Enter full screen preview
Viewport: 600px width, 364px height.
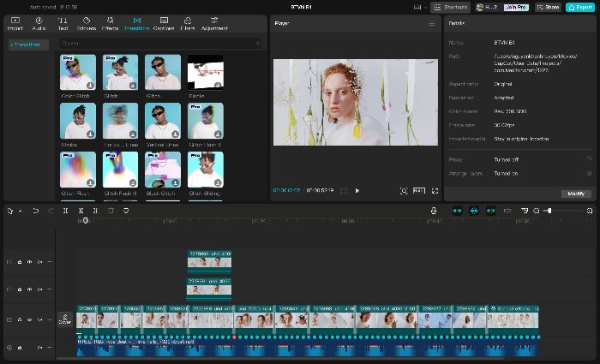click(x=435, y=190)
